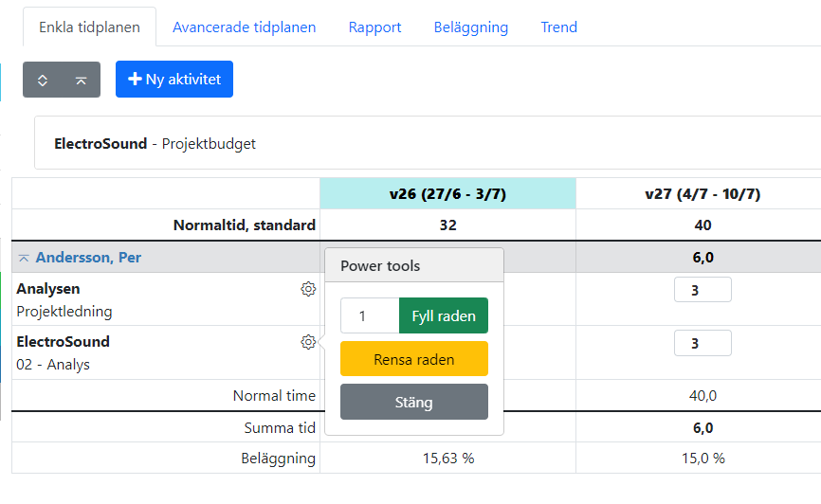Click the Summa tid row label
Image resolution: width=821 pixels, height=504 pixels.
[280, 428]
